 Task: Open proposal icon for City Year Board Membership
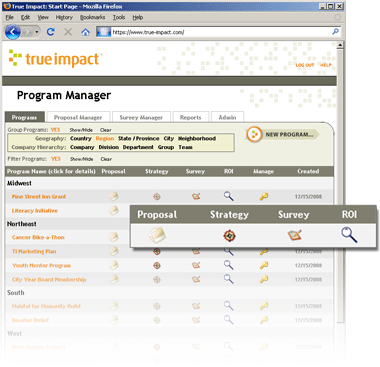(x=114, y=279)
